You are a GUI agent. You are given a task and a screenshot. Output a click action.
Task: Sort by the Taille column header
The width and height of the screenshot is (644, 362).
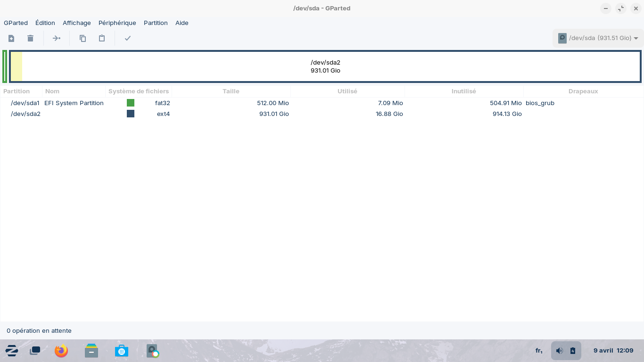click(x=231, y=91)
